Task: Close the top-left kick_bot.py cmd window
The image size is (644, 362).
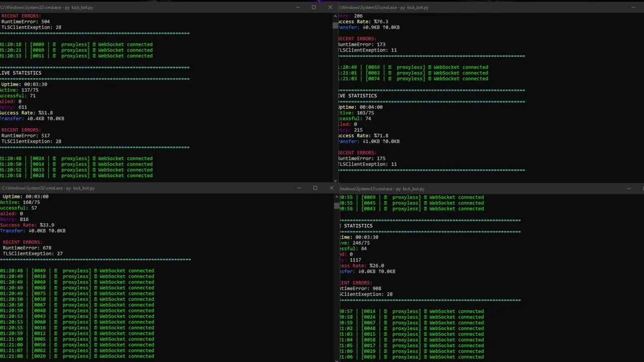Action: (330, 8)
